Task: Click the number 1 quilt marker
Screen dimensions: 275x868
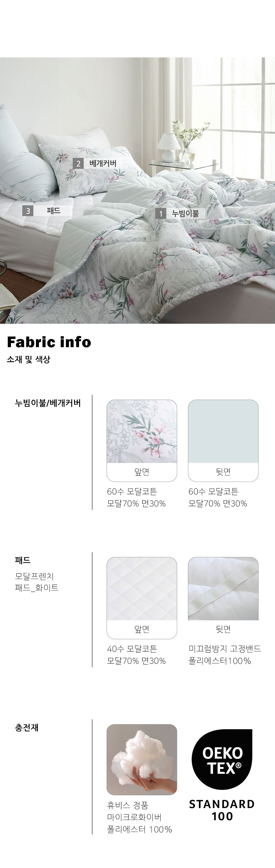Action: (161, 213)
